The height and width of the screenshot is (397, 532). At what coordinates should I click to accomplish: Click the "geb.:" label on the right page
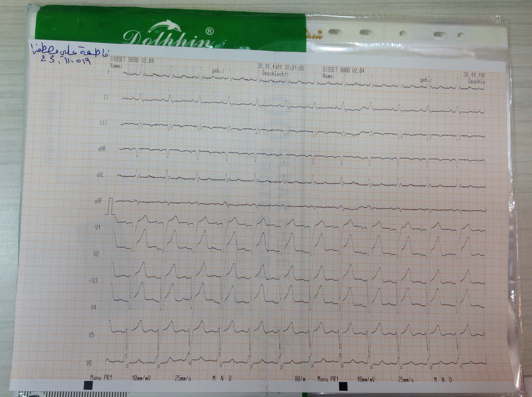[426, 80]
